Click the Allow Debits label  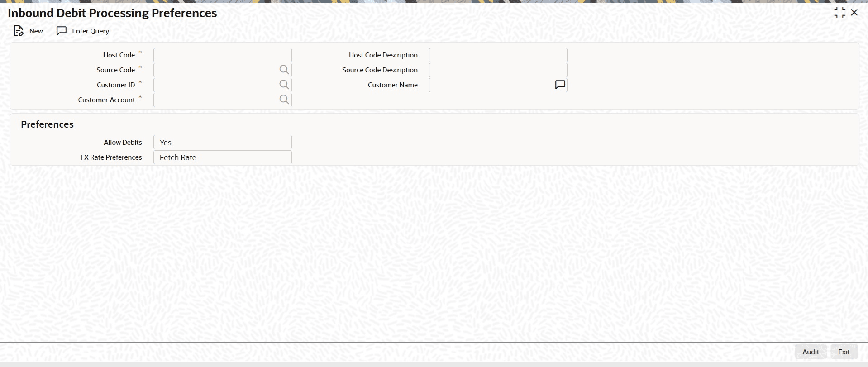click(x=123, y=142)
